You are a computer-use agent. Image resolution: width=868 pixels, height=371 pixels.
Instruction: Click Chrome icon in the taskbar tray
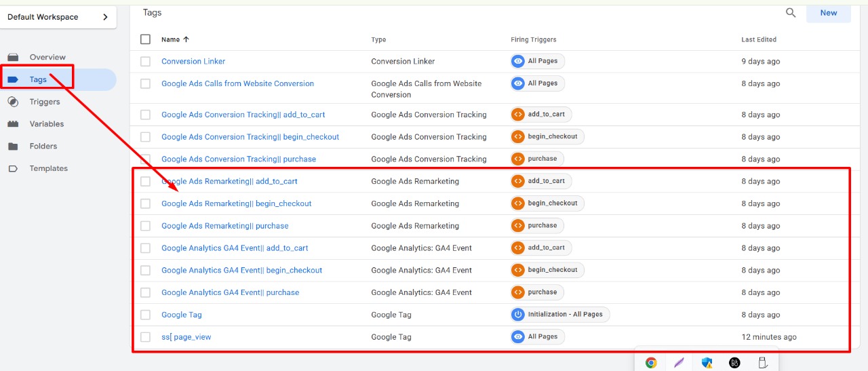pyautogui.click(x=651, y=363)
